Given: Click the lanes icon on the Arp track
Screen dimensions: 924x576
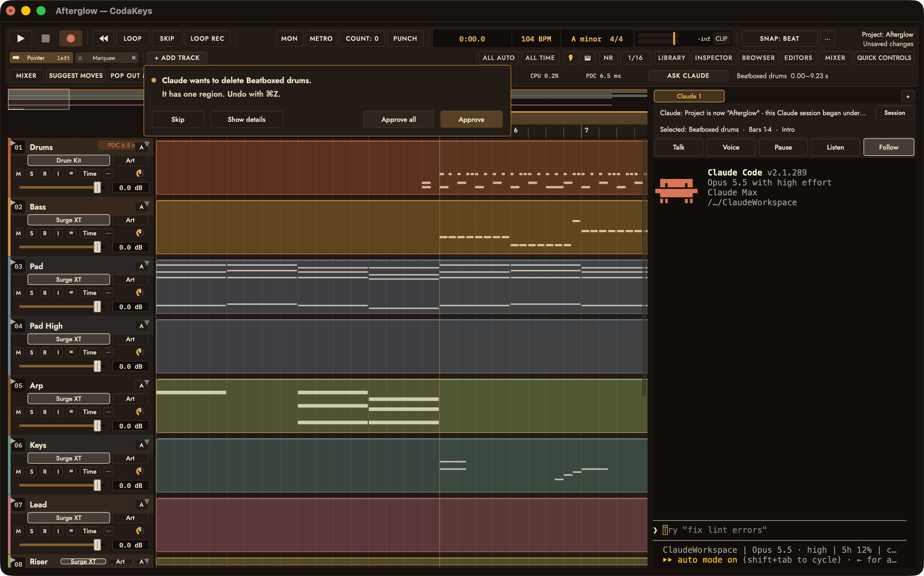Looking at the screenshot, I should point(71,412).
